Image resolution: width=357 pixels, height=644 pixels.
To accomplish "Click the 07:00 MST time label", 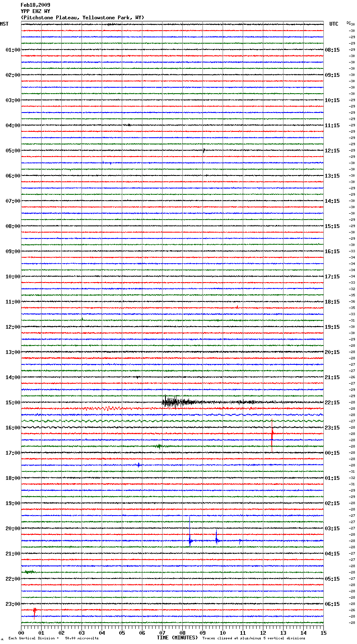I will (13, 201).
